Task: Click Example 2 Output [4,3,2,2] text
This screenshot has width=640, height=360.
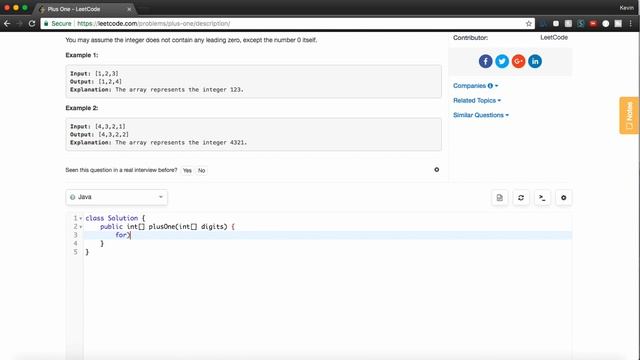Action: tap(99, 134)
